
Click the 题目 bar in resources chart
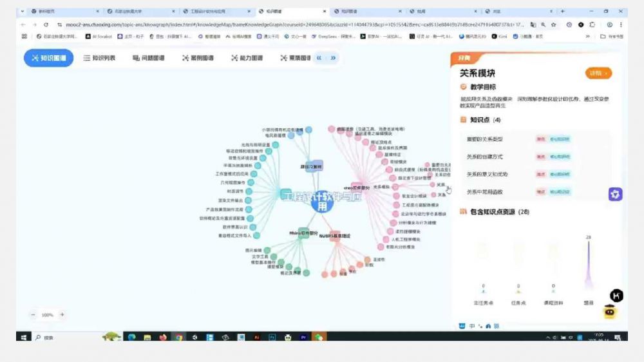pyautogui.click(x=588, y=264)
